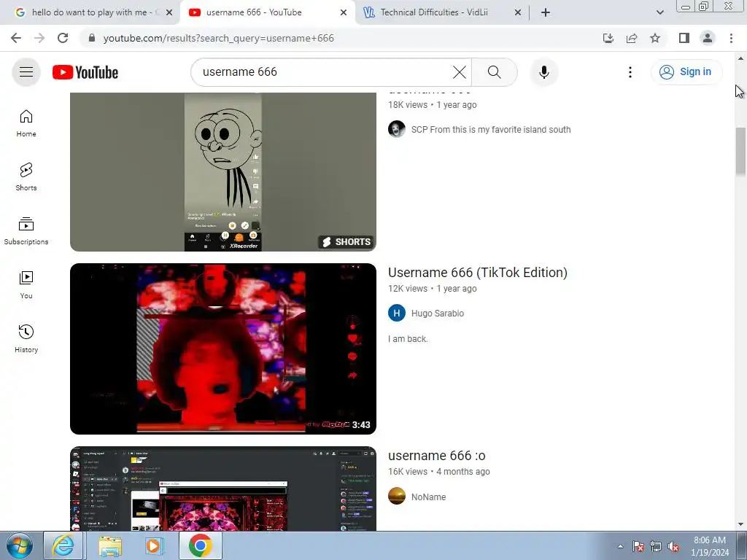This screenshot has height=560, width=747.
Task: Open Username 666 TikTok Edition thumbnail
Action: coord(223,349)
